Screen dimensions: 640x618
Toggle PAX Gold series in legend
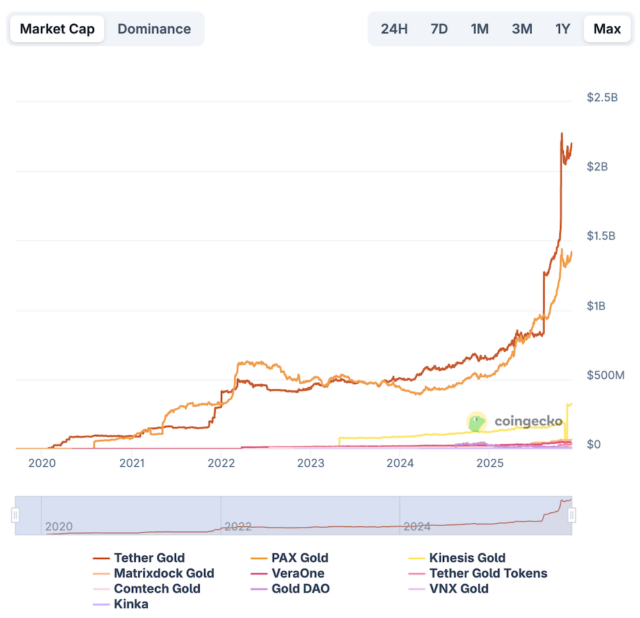tap(299, 558)
